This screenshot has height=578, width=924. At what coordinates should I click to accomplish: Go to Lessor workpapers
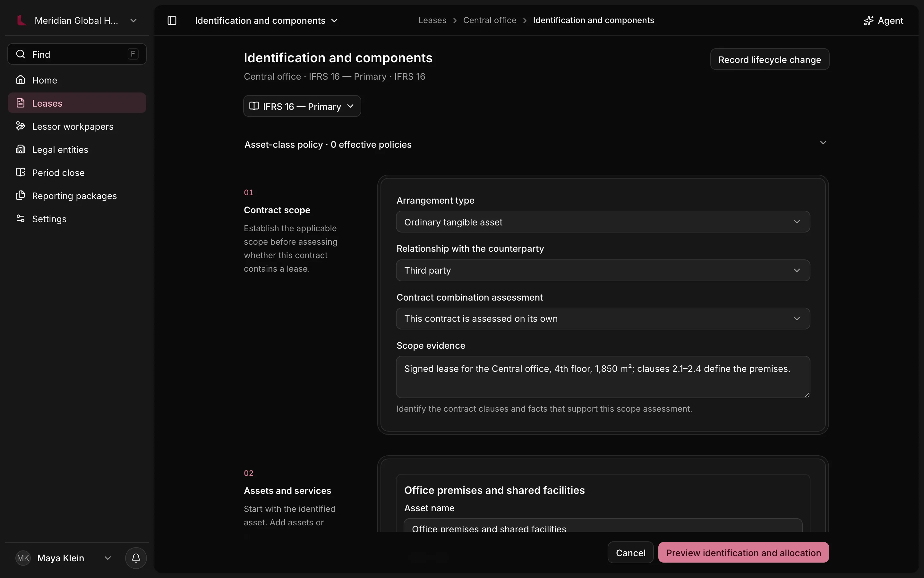click(x=77, y=126)
